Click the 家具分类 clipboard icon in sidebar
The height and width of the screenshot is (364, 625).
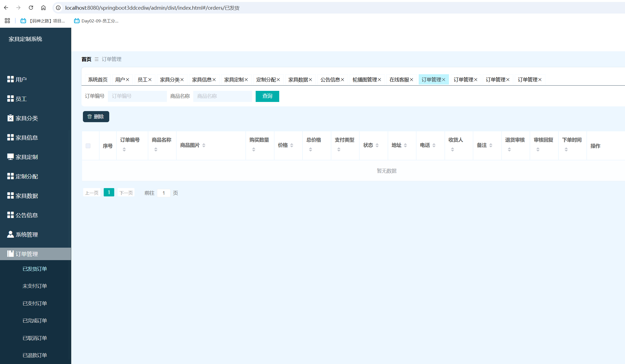coord(10,118)
